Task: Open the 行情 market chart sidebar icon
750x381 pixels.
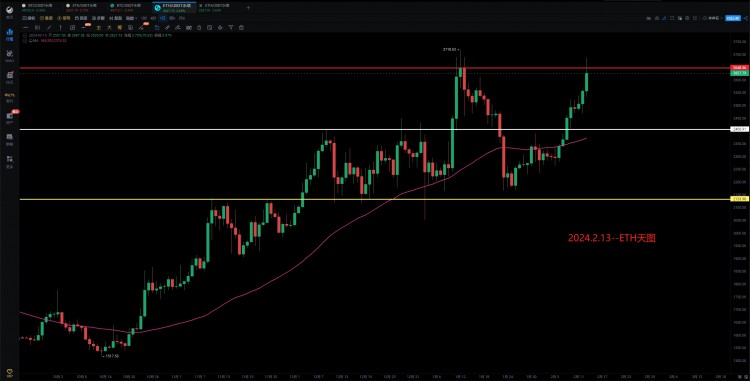Action: point(10,34)
